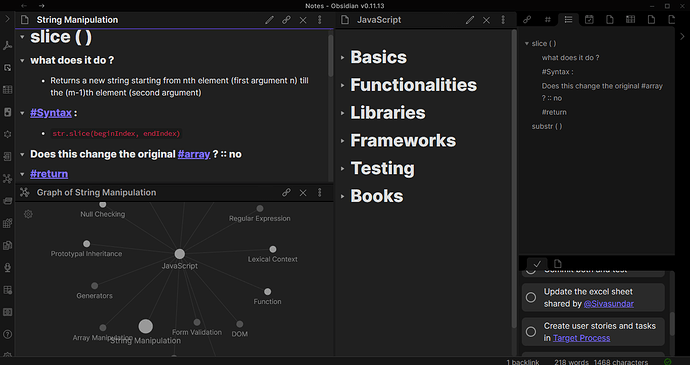Click the todo list scrollbar thumb
Image resolution: width=690 pixels, height=365 pixels.
click(x=672, y=324)
